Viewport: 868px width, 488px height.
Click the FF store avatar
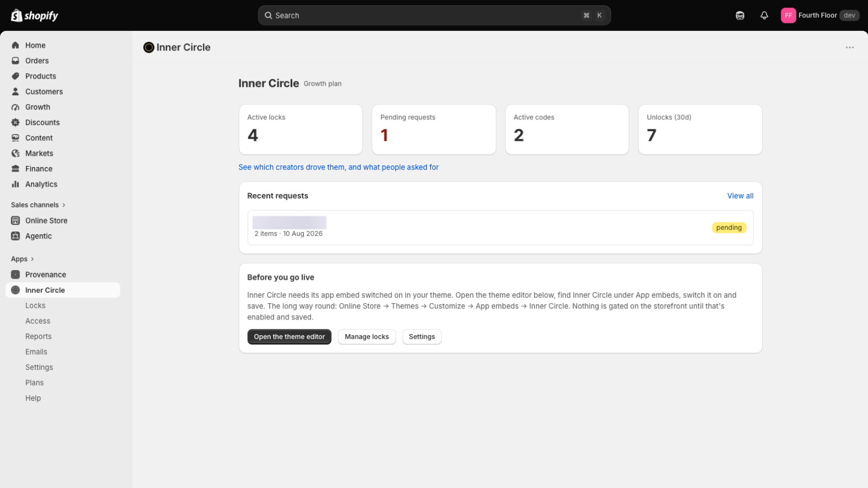[x=788, y=16]
